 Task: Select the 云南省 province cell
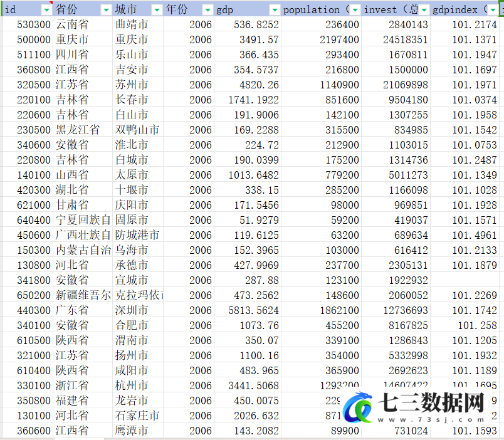coord(83,24)
